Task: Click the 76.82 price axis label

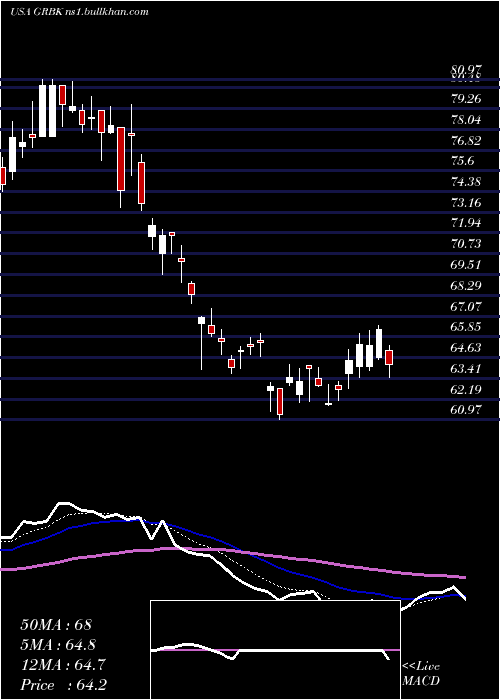Action: (x=466, y=141)
